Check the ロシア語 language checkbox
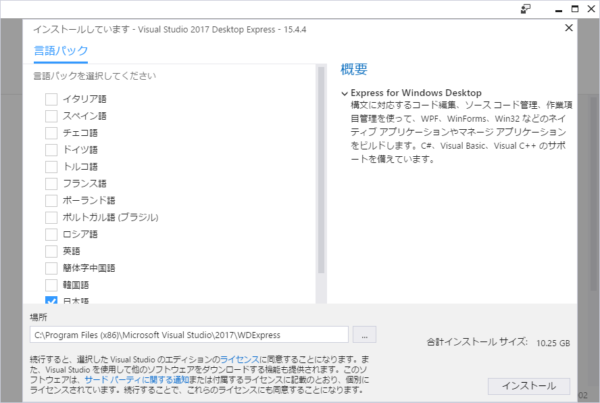The image size is (600, 403). click(x=51, y=234)
